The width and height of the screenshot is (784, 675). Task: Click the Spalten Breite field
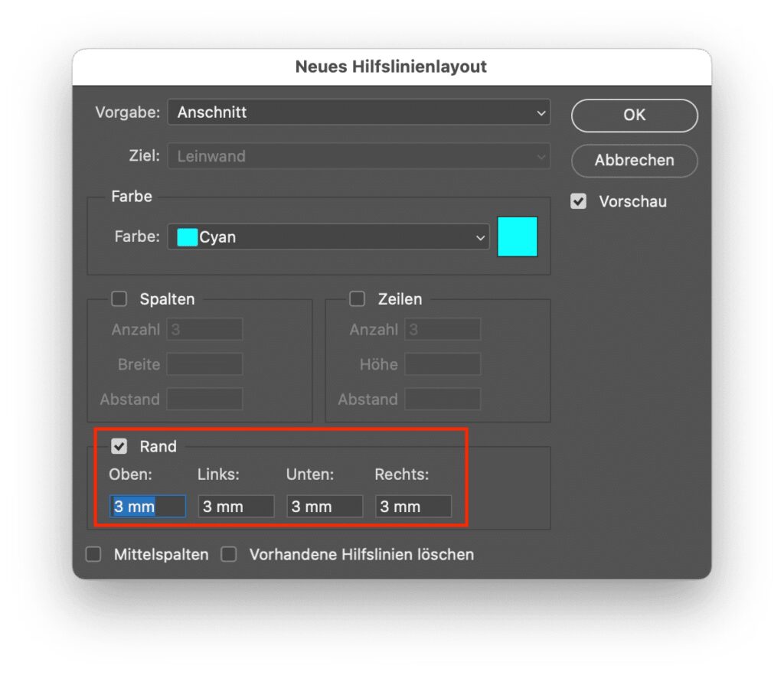coord(204,364)
